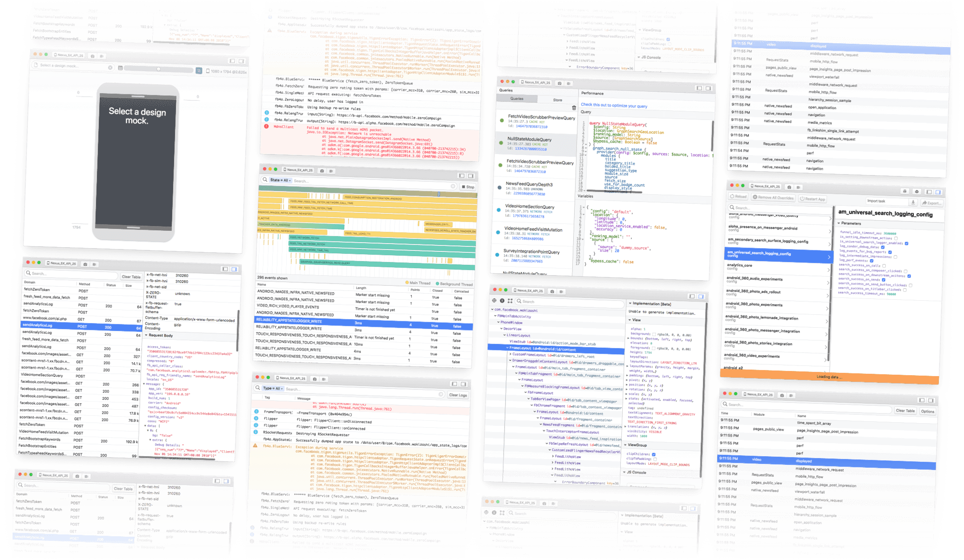This screenshot has height=560, width=964.
Task: Toggle the left sidebar in the design mock window
Action: (x=232, y=61)
